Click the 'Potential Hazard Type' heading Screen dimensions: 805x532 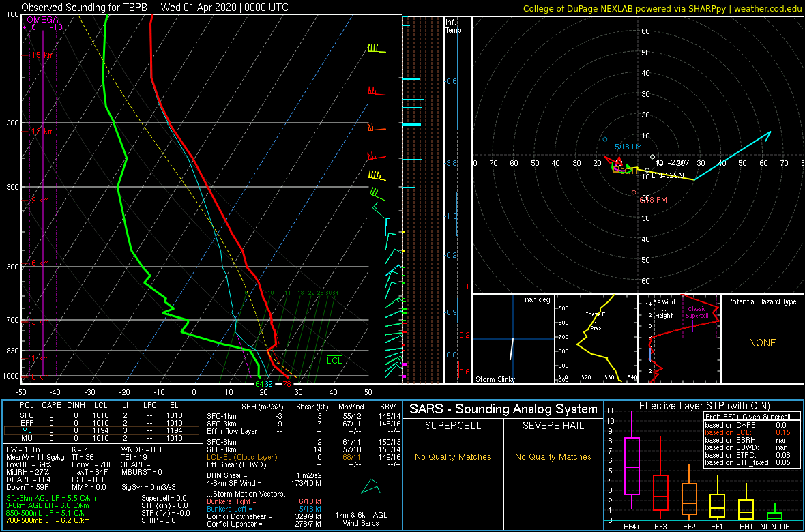coord(762,301)
